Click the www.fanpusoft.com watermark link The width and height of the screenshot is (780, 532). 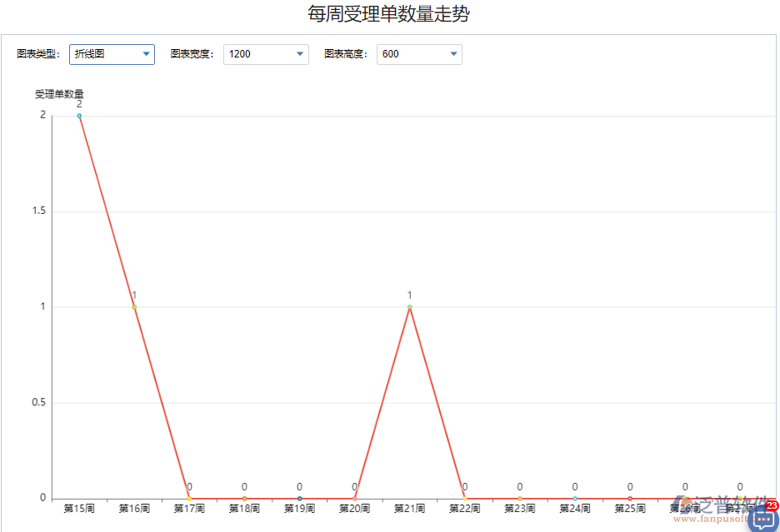[x=725, y=519]
